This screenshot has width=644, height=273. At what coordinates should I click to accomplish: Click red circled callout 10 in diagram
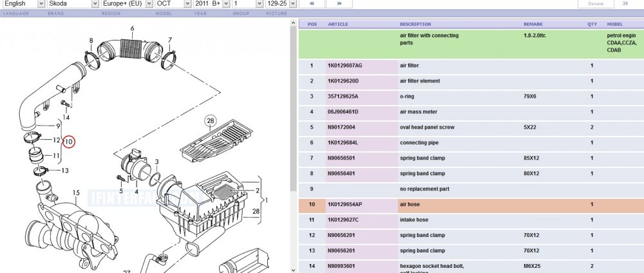(69, 142)
